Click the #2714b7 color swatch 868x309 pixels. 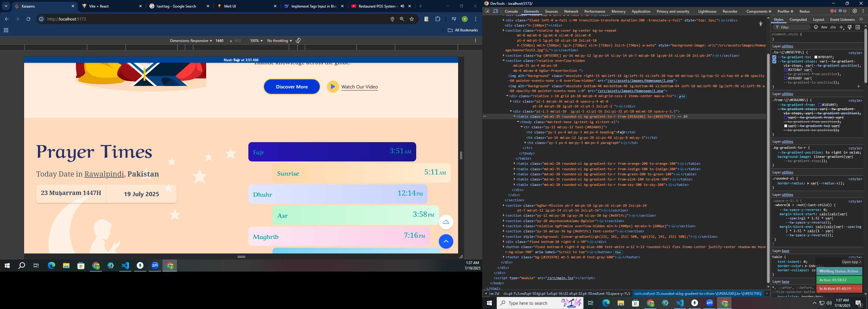coord(786,70)
